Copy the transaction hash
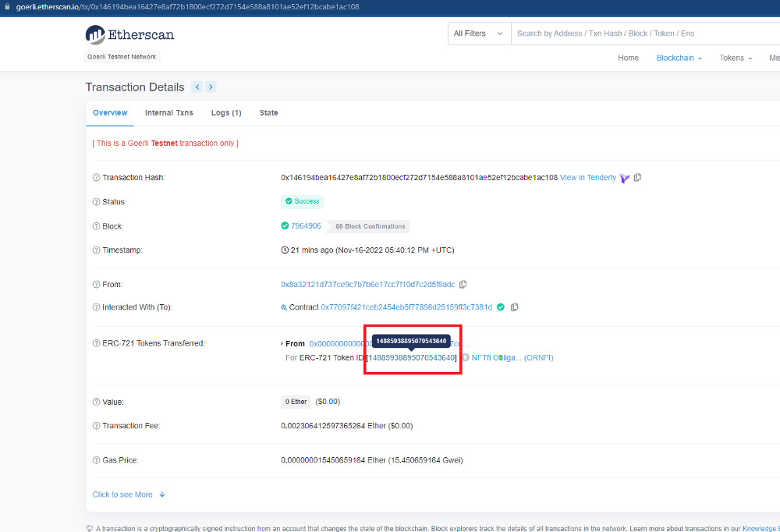 [637, 177]
